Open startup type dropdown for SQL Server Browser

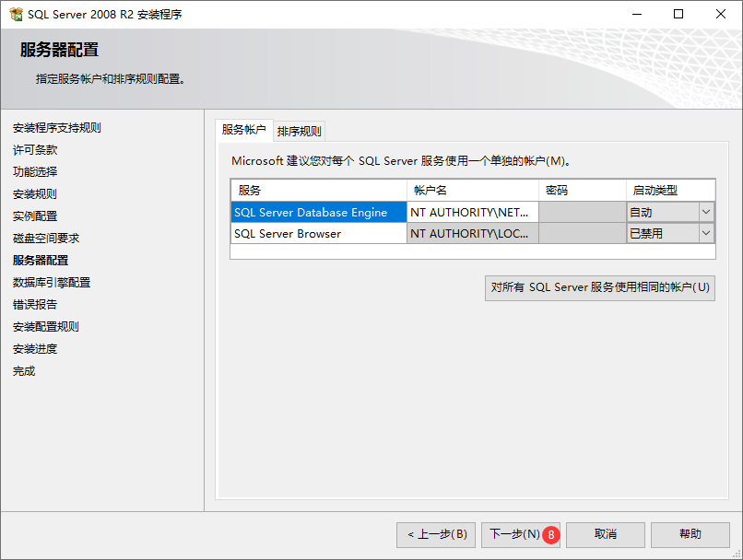pyautogui.click(x=706, y=233)
